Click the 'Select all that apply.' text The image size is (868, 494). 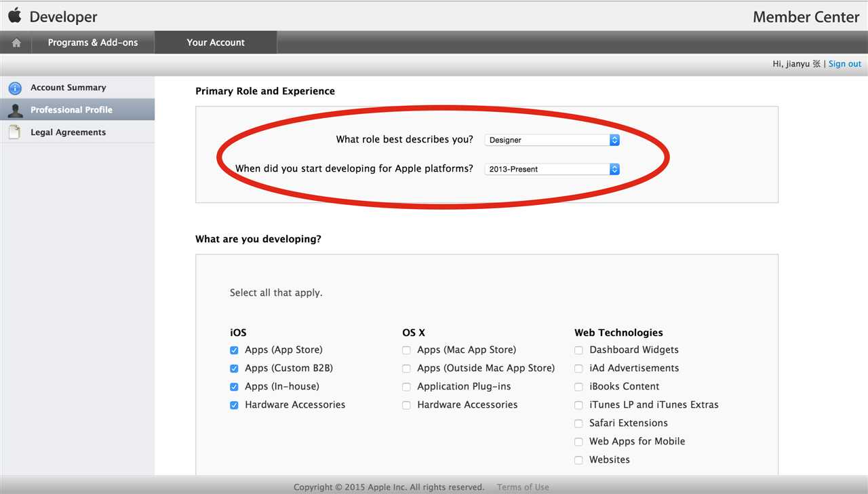tap(276, 293)
